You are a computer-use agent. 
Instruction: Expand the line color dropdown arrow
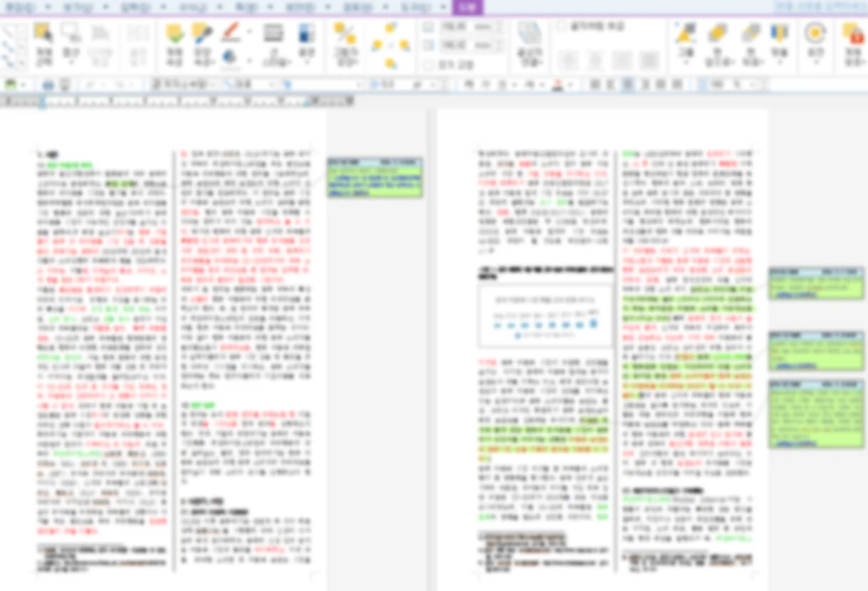coord(249,33)
